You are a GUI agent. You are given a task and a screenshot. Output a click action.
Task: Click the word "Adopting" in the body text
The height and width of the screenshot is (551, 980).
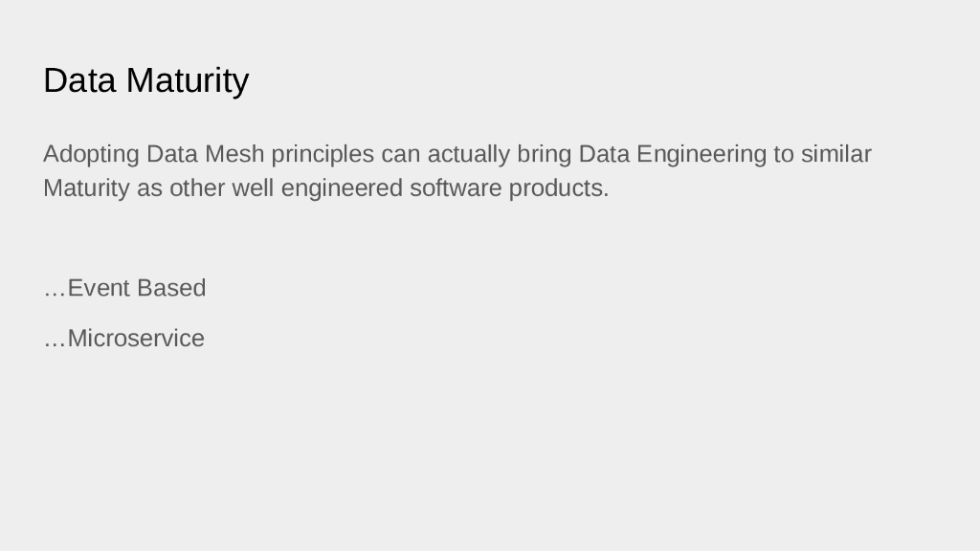click(91, 154)
